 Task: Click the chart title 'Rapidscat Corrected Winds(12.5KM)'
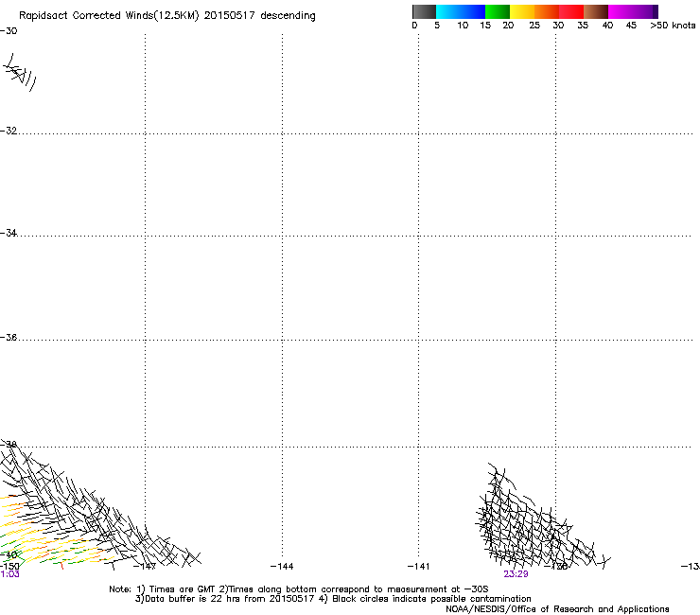109,16
